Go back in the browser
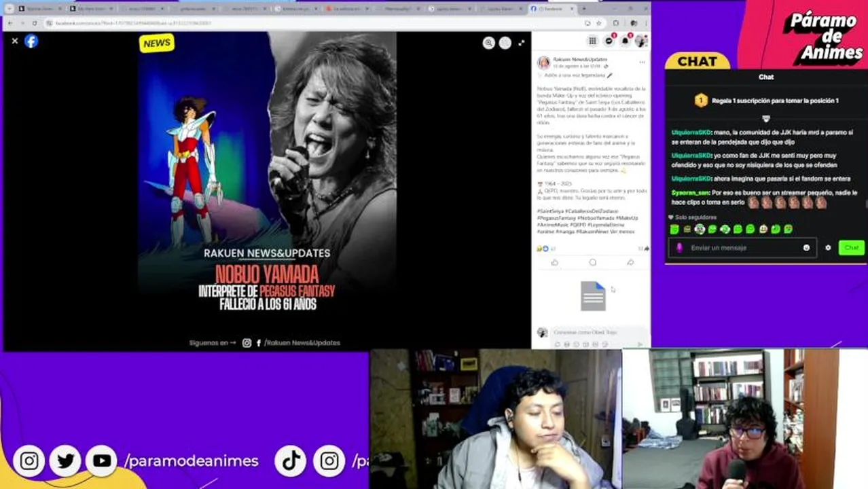This screenshot has height=489, width=868. click(x=10, y=23)
